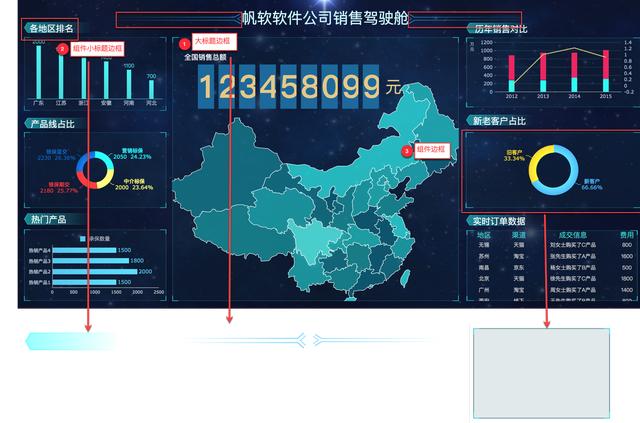
Task: Click the 京东 channel cell
Action: coord(519,267)
